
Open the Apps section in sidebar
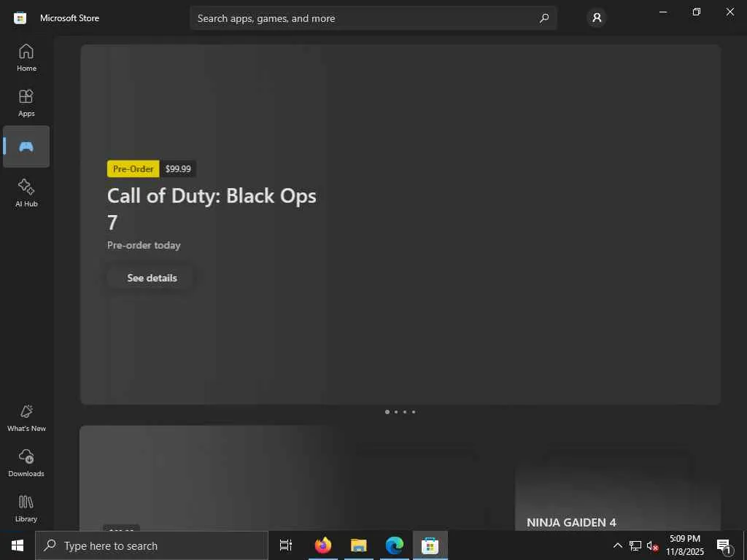(26, 103)
